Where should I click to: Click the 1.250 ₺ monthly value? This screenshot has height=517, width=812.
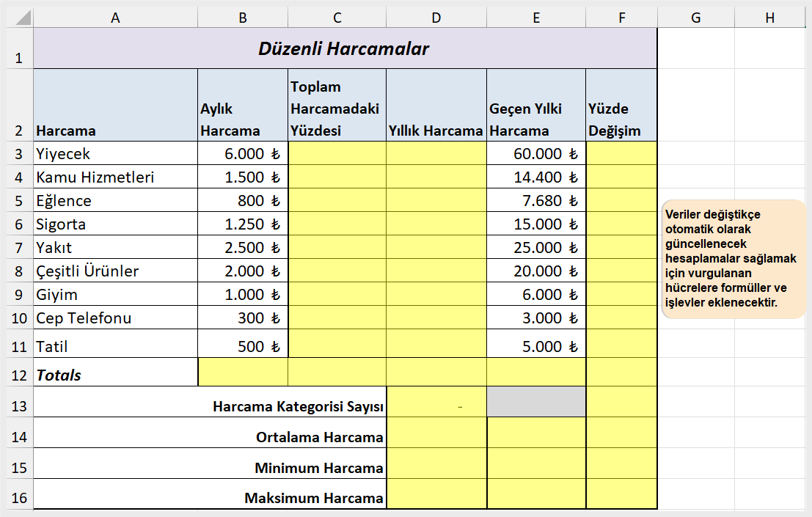(x=242, y=224)
